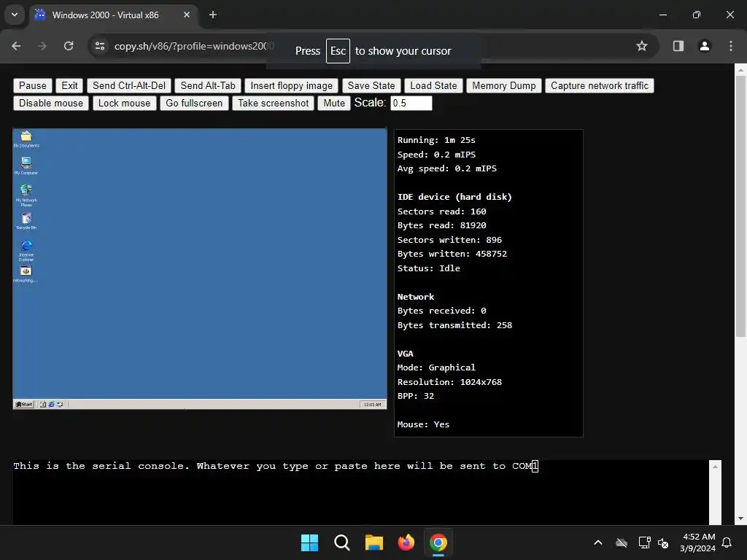Click the Exit button

(69, 86)
